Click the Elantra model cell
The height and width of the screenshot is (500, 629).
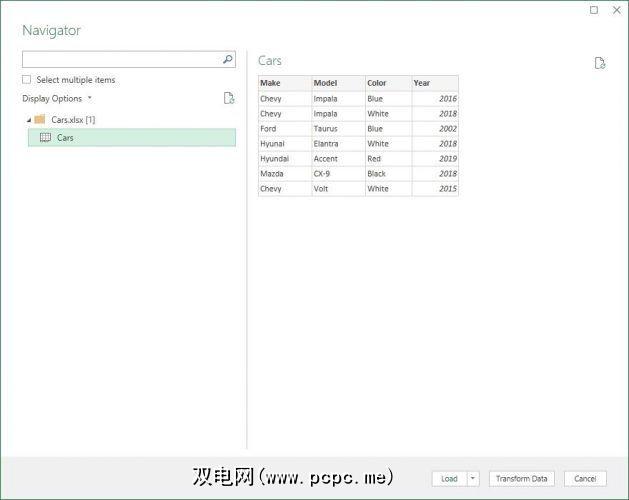coord(339,144)
